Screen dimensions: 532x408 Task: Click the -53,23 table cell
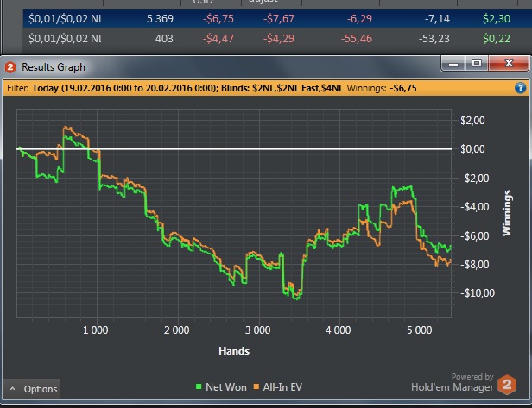pyautogui.click(x=434, y=38)
